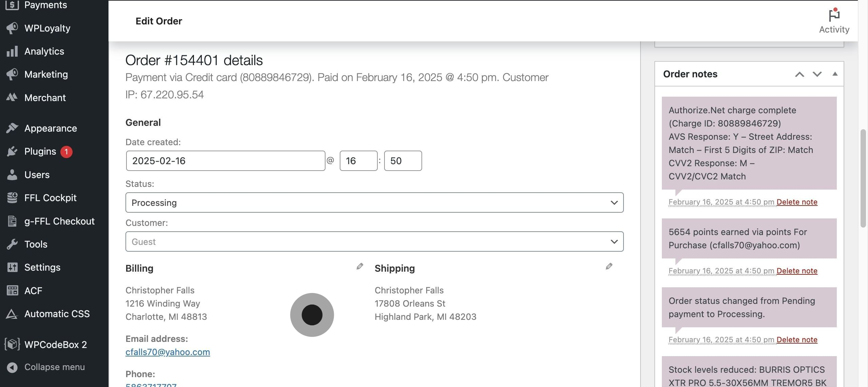Open the WPCodeBox 2 menu
The image size is (868, 387).
[55, 345]
